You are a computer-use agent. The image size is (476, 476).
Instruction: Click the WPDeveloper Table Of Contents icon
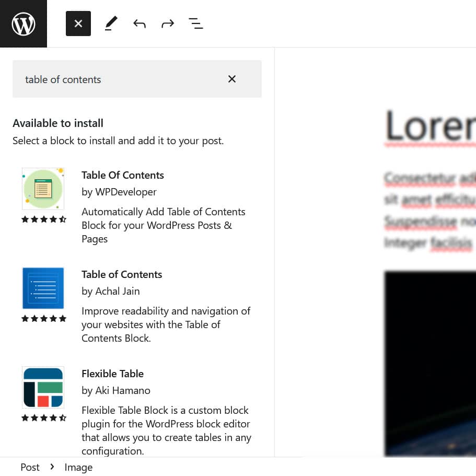point(43,189)
